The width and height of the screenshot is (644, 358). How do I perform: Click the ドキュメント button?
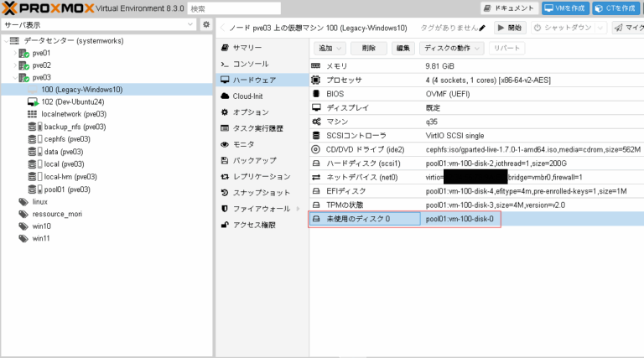coord(509,8)
